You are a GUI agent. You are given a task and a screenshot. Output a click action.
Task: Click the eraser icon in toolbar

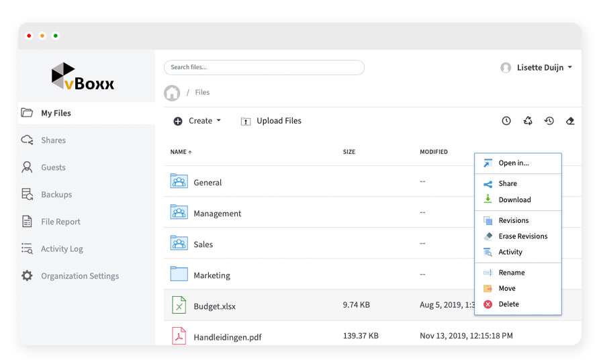570,121
